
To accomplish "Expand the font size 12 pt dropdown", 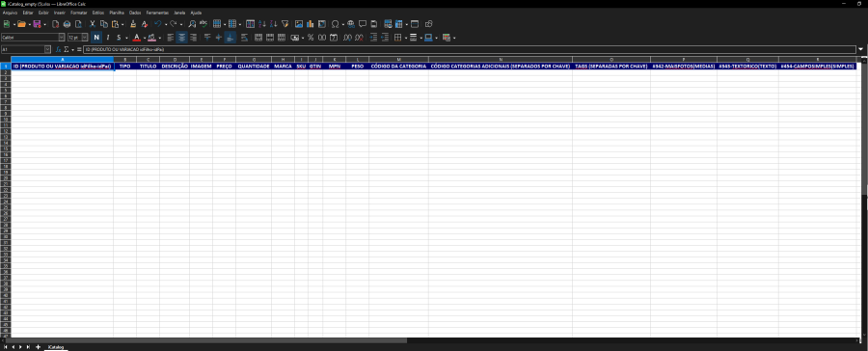I will click(85, 38).
